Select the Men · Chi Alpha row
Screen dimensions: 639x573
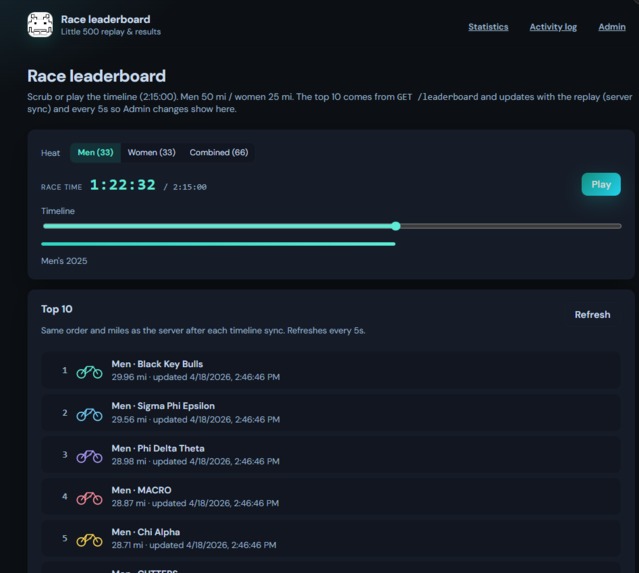click(x=331, y=538)
